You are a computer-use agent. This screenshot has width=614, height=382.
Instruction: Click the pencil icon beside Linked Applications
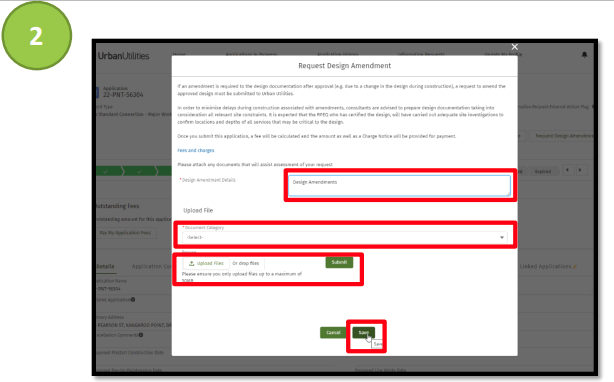click(575, 267)
